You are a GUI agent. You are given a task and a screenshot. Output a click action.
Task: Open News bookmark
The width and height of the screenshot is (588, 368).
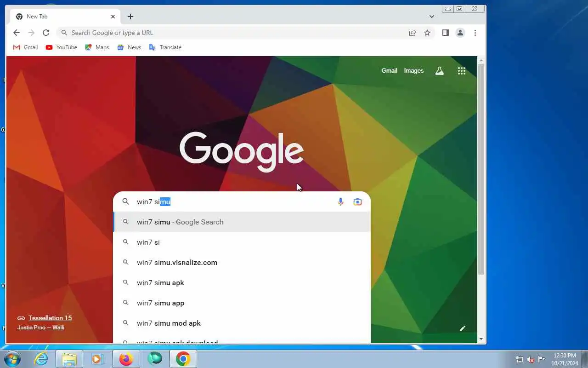[x=130, y=47]
